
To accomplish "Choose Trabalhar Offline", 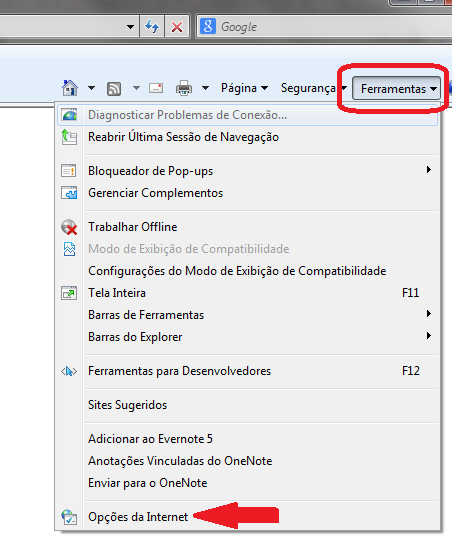I will pos(248,227).
